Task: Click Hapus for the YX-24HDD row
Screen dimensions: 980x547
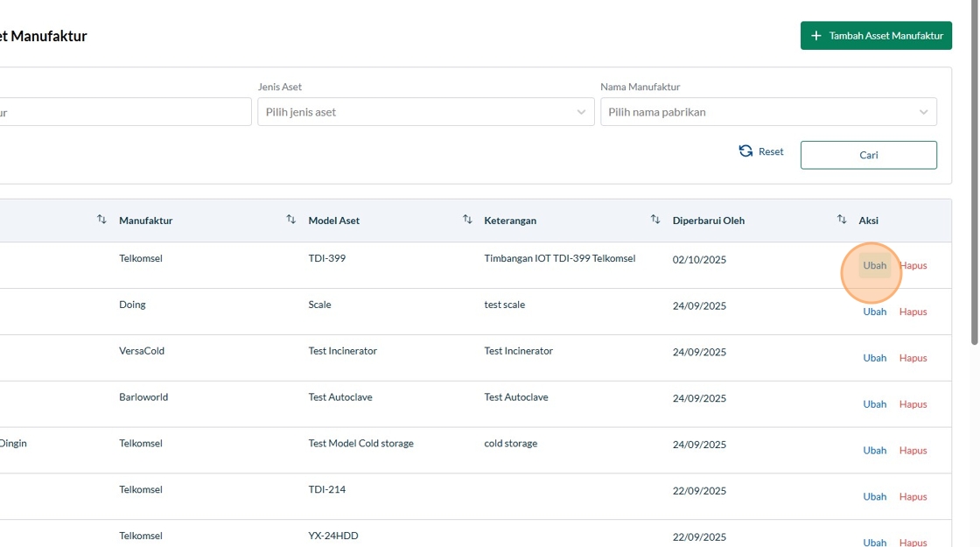Action: [x=913, y=542]
